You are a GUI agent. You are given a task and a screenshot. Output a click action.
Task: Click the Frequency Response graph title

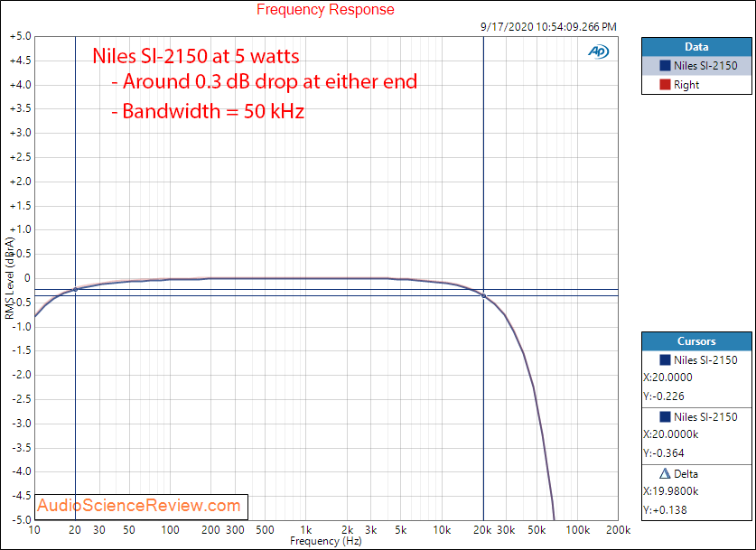325,10
